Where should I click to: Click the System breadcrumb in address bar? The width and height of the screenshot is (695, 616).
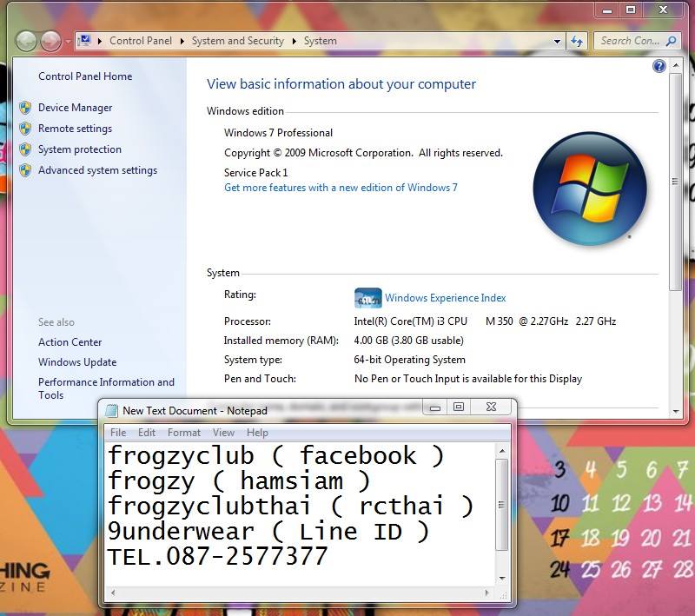click(x=320, y=41)
